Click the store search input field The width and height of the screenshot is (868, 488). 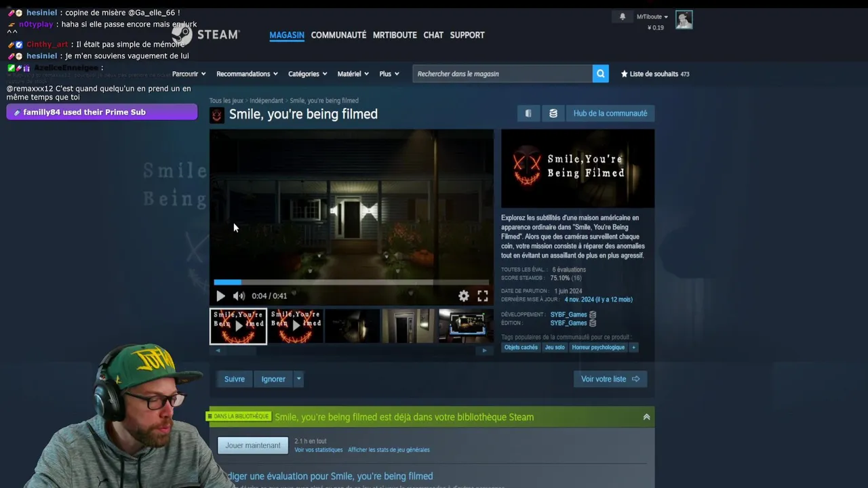coord(502,74)
